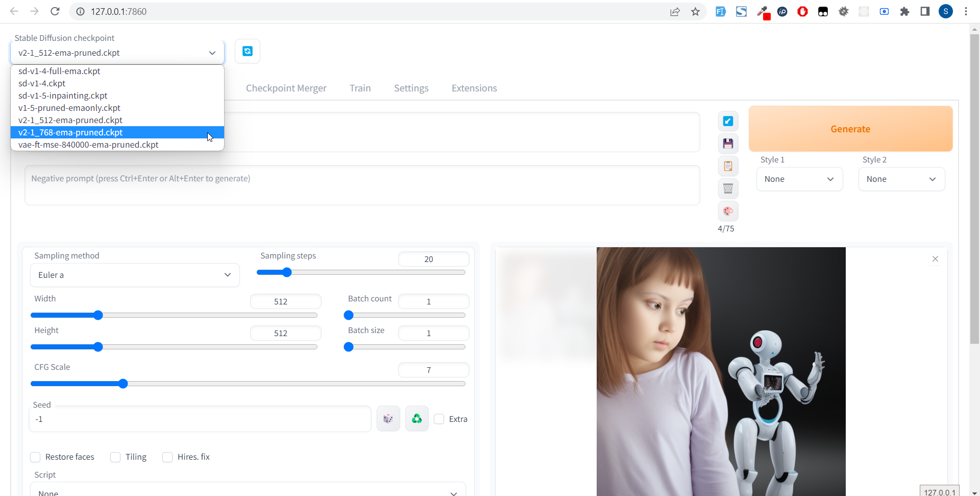
Task: Clear the prompt using the trash icon
Action: (x=728, y=188)
